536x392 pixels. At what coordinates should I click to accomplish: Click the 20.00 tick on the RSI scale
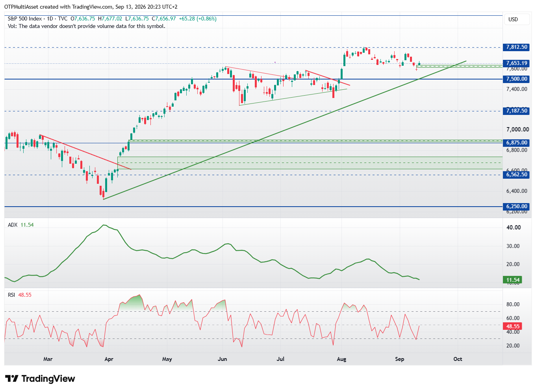[513, 346]
